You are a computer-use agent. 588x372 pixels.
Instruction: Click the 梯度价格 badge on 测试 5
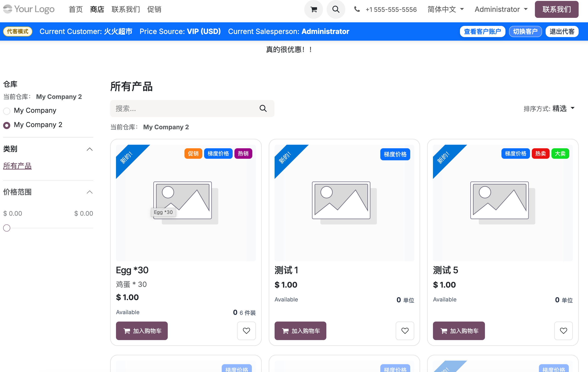point(516,153)
